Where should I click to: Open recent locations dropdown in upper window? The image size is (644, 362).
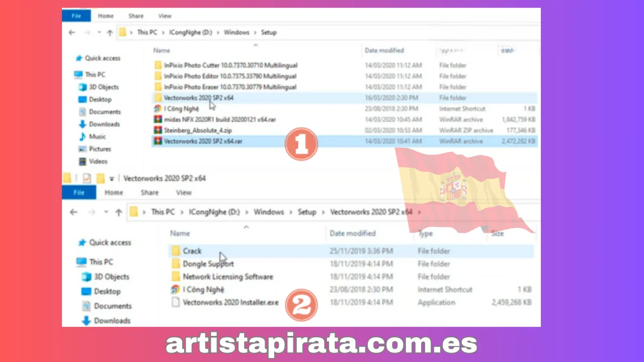[100, 33]
